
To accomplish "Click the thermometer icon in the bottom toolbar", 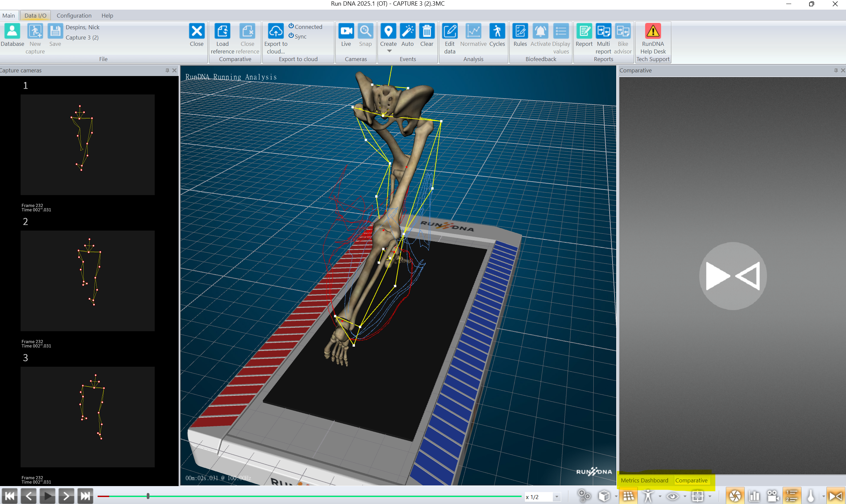I will [x=811, y=496].
